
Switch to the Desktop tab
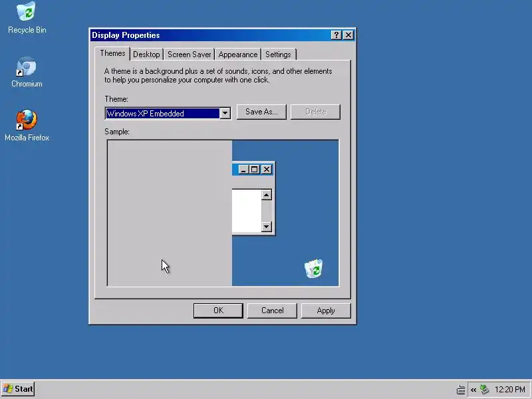point(146,55)
